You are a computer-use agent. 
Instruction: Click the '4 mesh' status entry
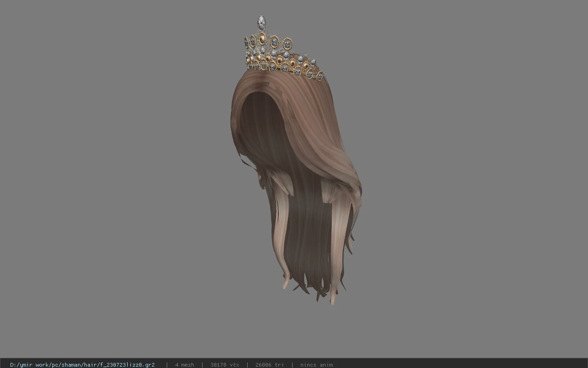(x=185, y=365)
